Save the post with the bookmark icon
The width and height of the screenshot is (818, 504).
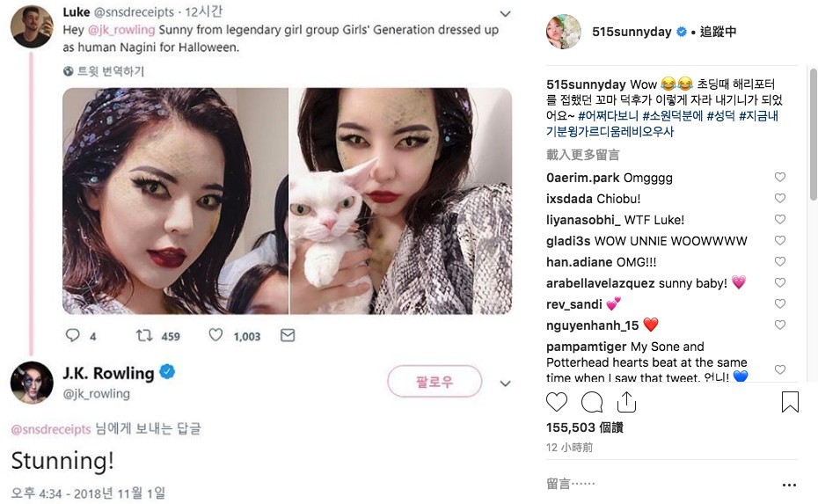(x=790, y=402)
